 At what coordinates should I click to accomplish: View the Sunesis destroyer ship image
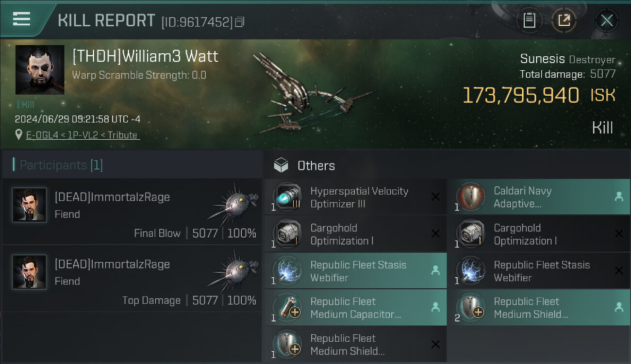tap(311, 95)
